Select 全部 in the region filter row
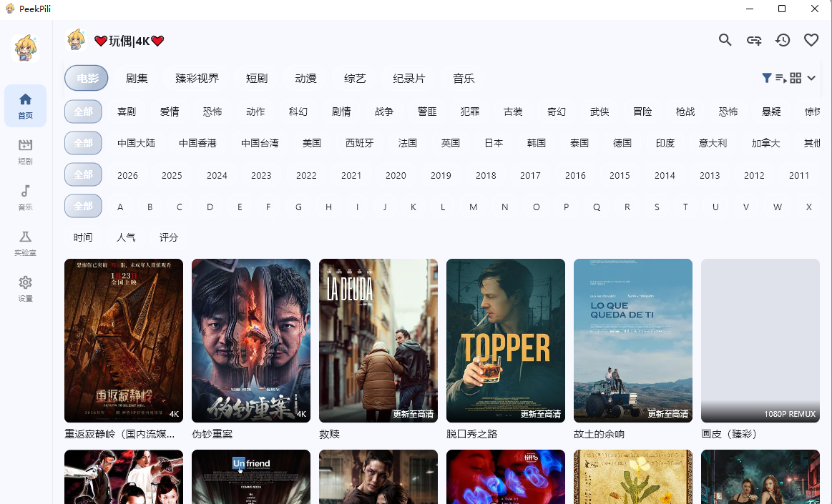 point(83,143)
